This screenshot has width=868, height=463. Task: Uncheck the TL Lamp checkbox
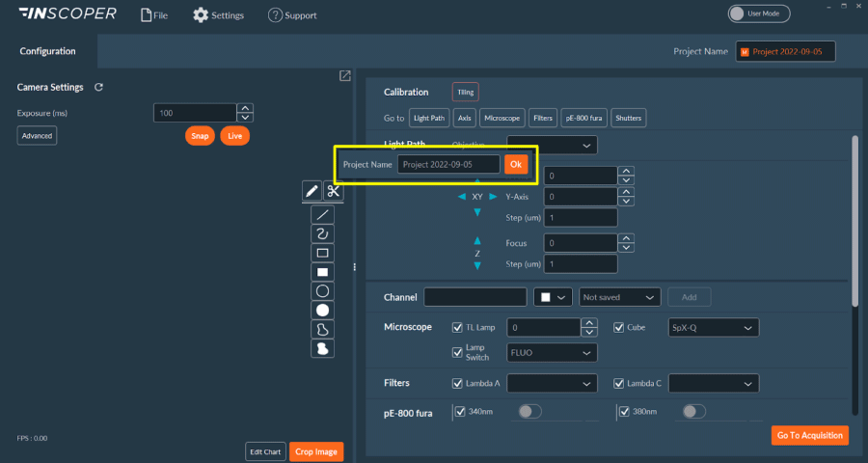pos(457,328)
